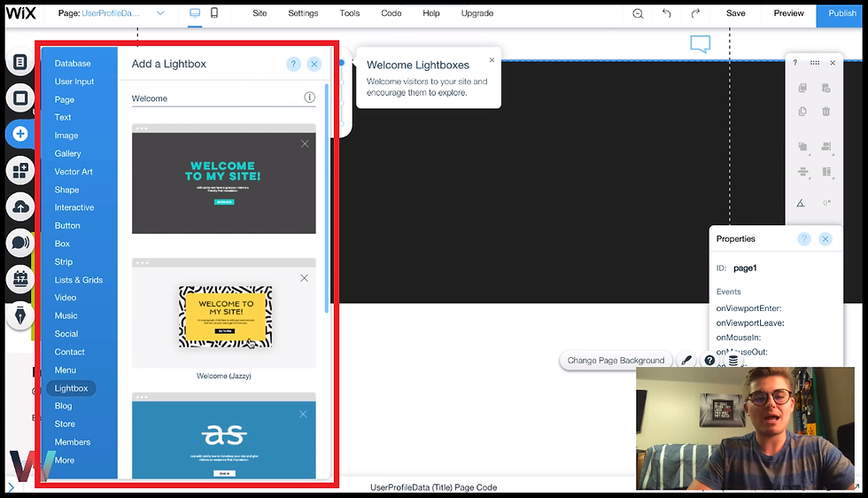
Task: Close the Add a Lightbox panel
Action: pyautogui.click(x=314, y=65)
